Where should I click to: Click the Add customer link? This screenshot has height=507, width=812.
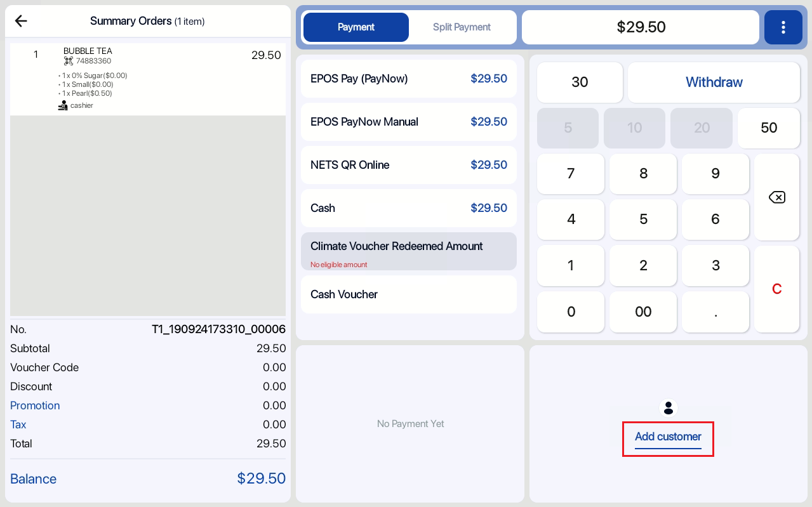point(668,437)
